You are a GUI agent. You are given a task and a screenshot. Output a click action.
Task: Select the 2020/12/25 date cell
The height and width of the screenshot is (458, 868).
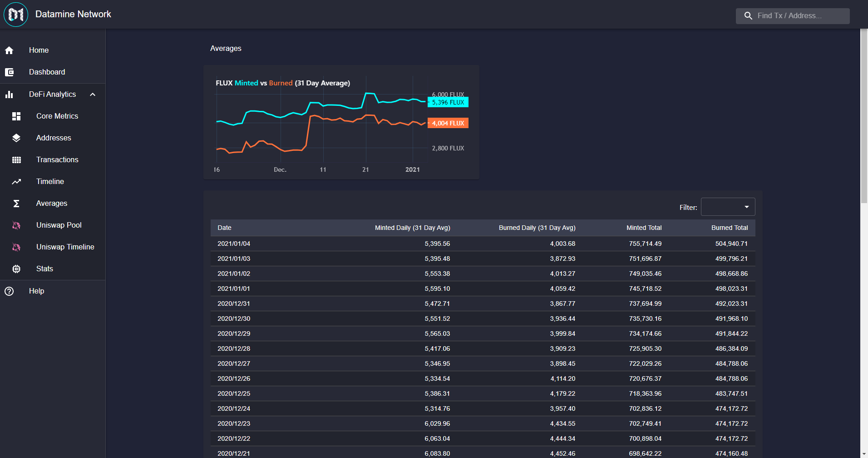click(234, 393)
